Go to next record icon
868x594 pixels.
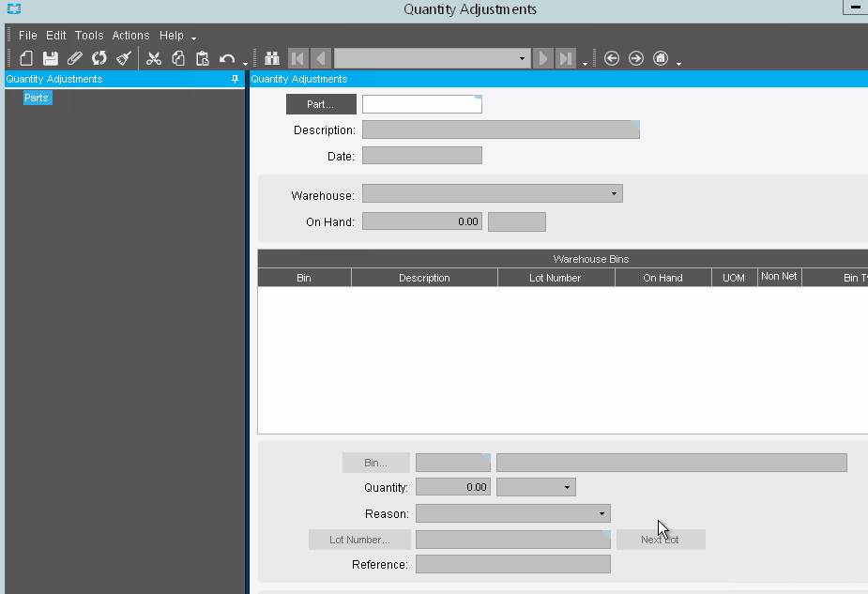click(543, 58)
